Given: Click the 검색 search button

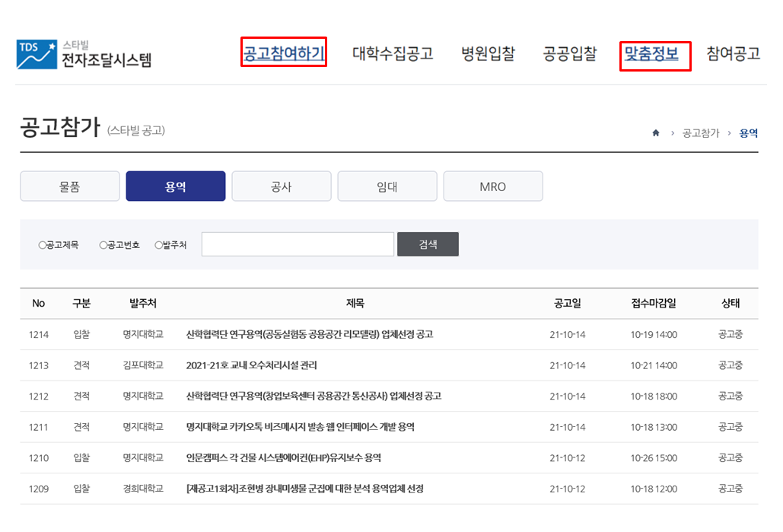Looking at the screenshot, I should tap(428, 244).
